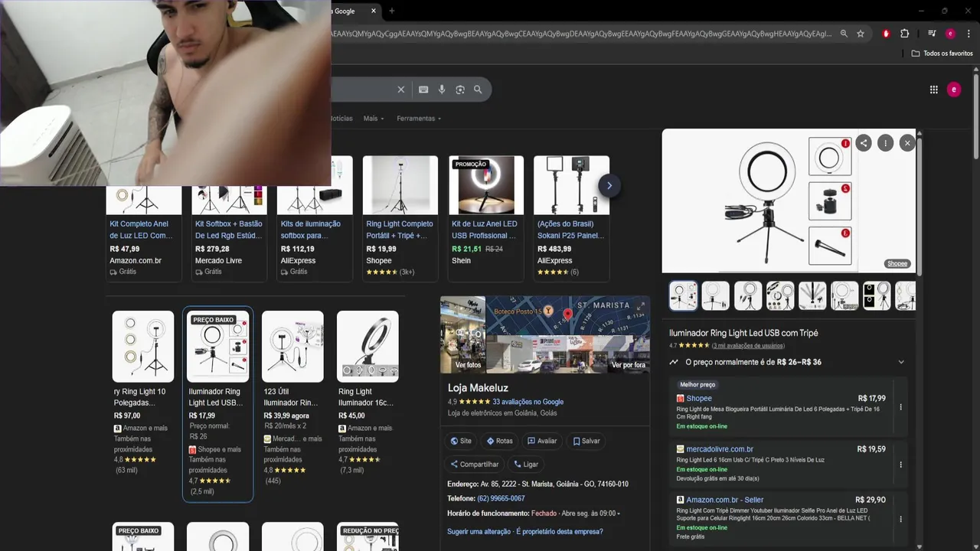Save the place with the Salvar button
Viewport: 980px width, 551px height.
coord(586,441)
